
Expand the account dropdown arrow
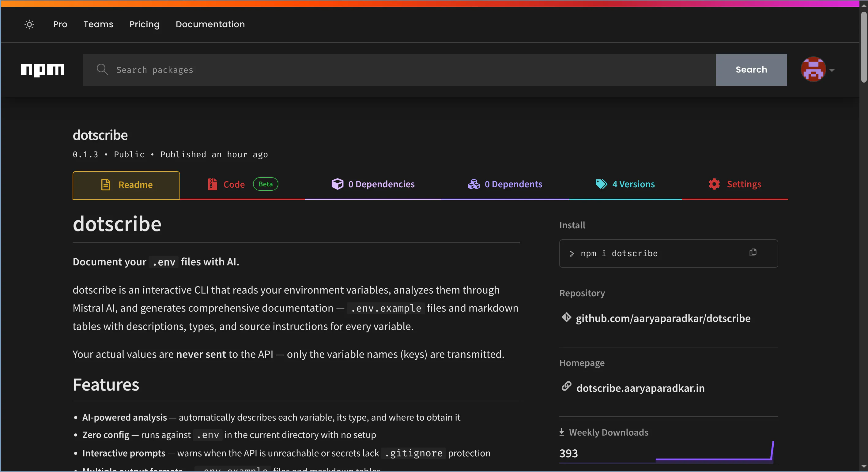(832, 70)
